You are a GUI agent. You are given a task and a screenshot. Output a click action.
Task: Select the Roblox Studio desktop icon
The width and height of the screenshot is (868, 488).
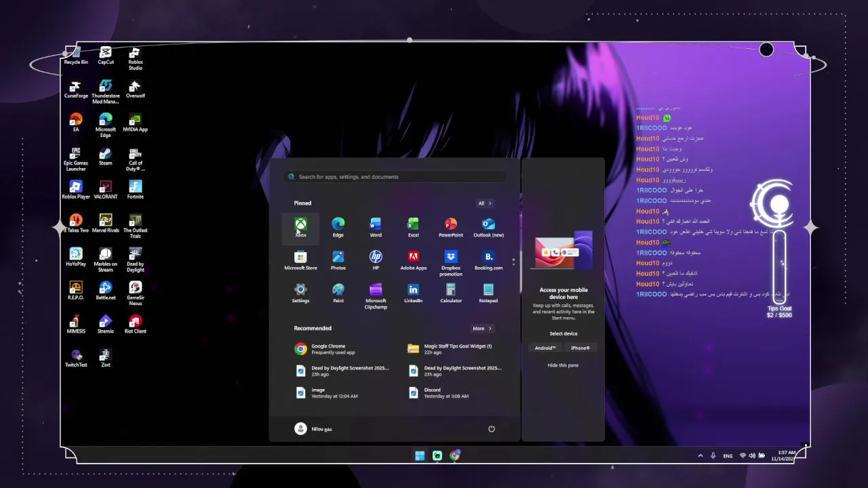pos(136,58)
